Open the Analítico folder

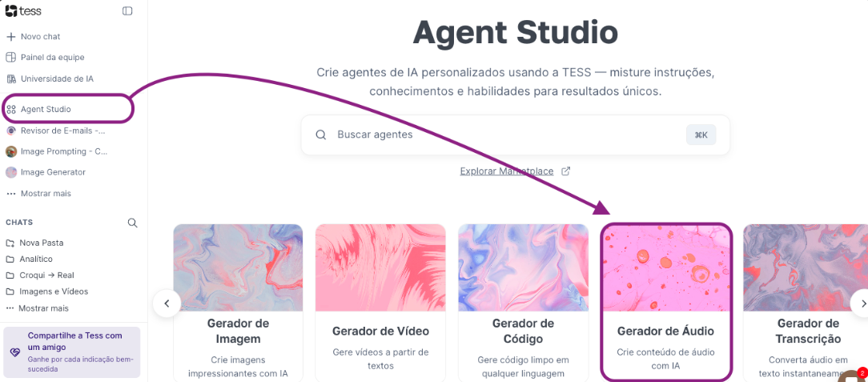[x=30, y=259]
